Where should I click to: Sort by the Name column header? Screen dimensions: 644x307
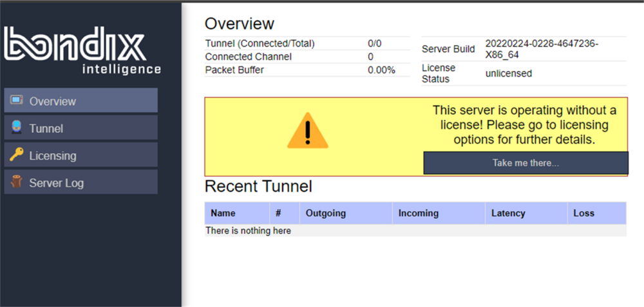point(223,213)
